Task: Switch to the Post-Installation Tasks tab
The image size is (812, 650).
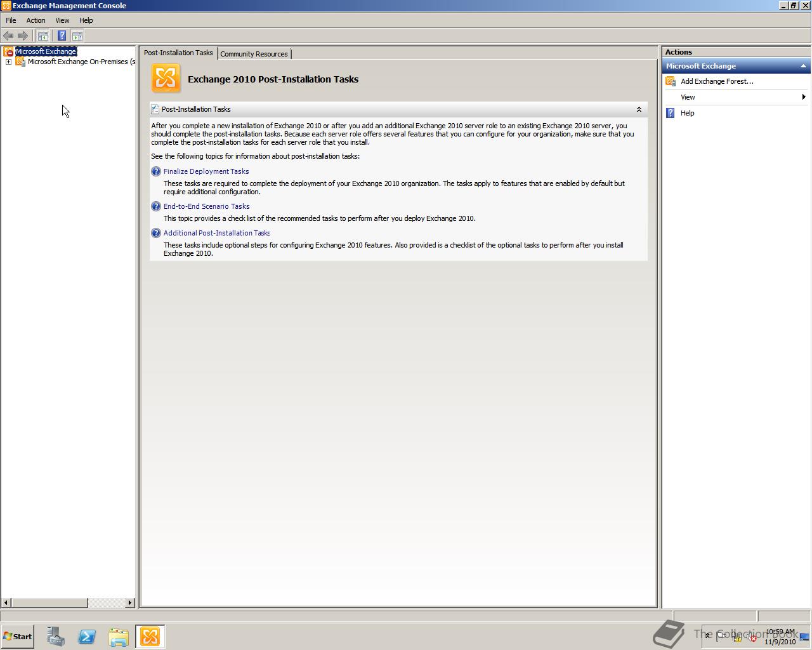Action: point(178,53)
